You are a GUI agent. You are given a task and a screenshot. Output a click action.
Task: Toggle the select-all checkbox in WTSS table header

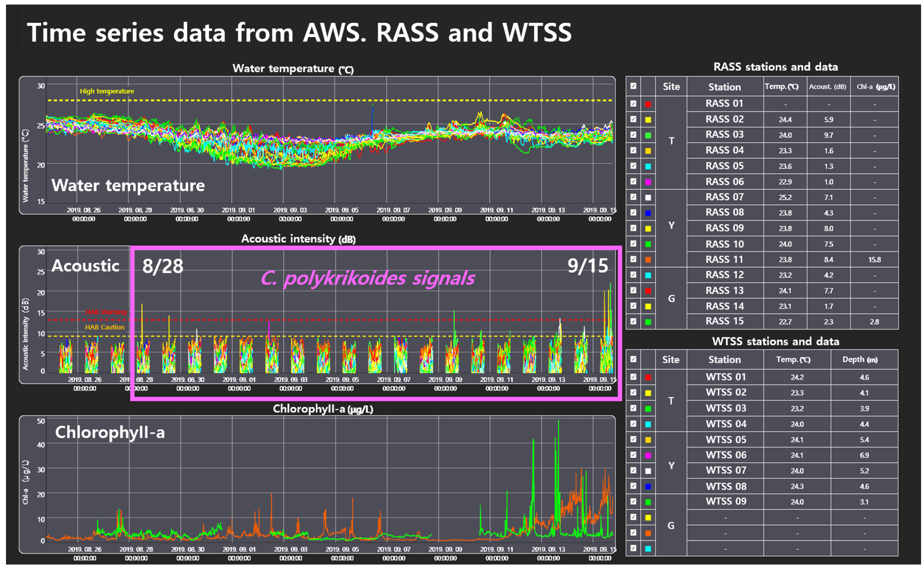tap(633, 359)
